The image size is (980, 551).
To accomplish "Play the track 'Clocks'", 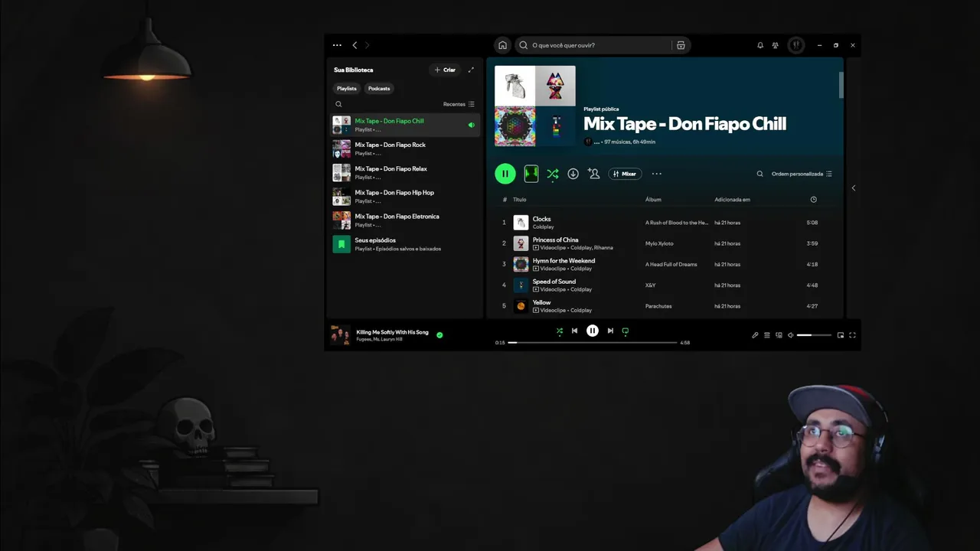I will point(504,223).
